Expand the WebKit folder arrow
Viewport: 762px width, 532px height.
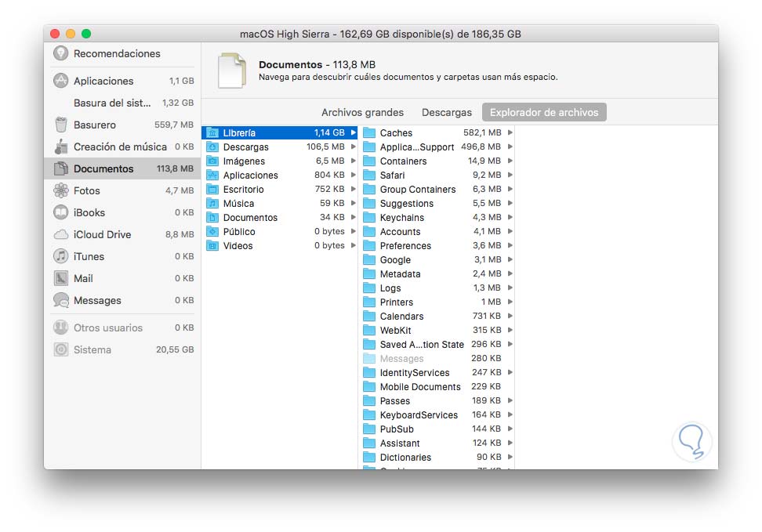(510, 330)
